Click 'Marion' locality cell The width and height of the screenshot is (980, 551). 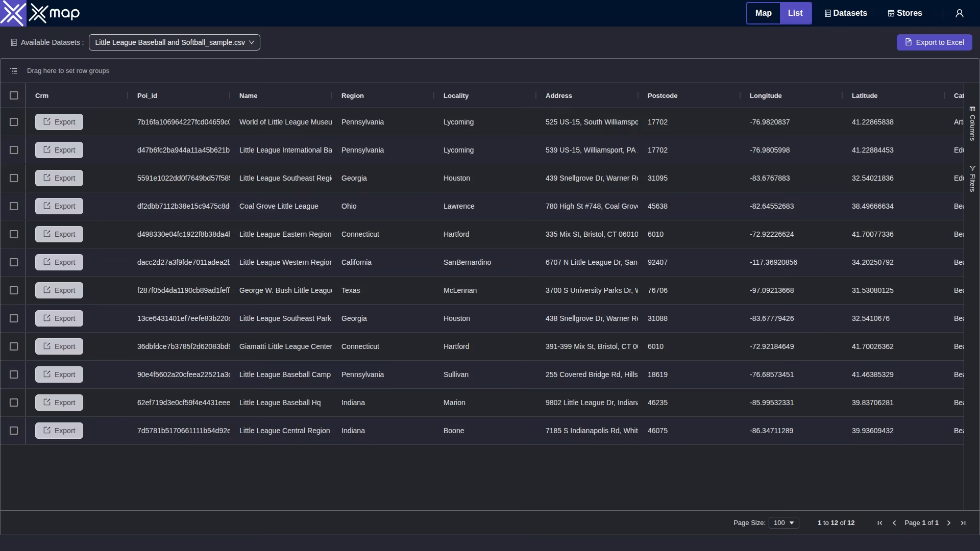(485, 403)
